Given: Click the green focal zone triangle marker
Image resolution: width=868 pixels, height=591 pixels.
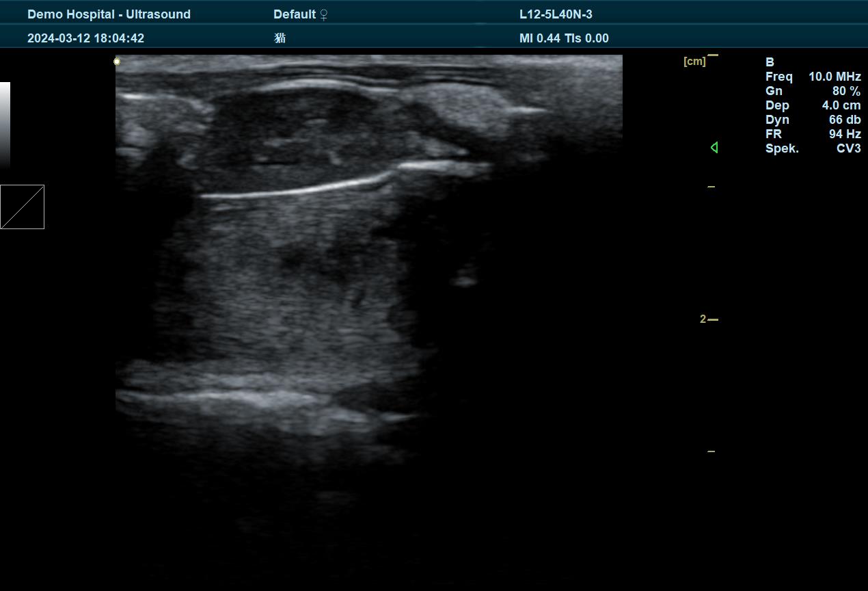Looking at the screenshot, I should point(714,147).
